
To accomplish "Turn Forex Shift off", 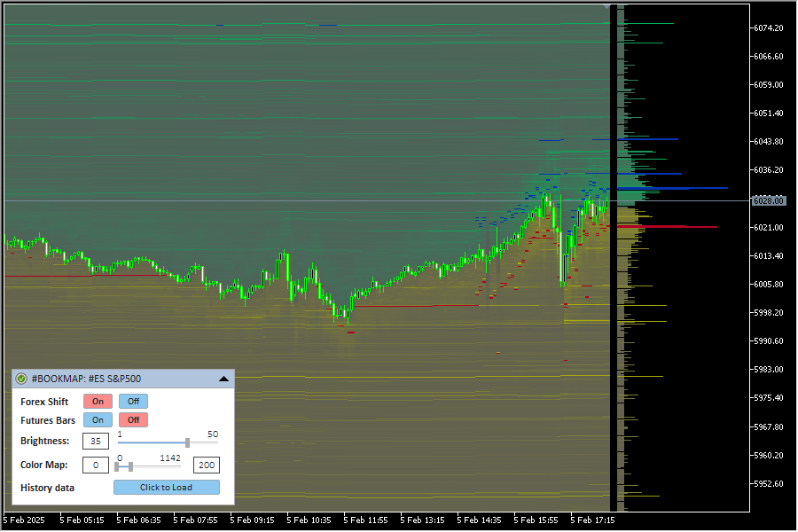I will 133,402.
